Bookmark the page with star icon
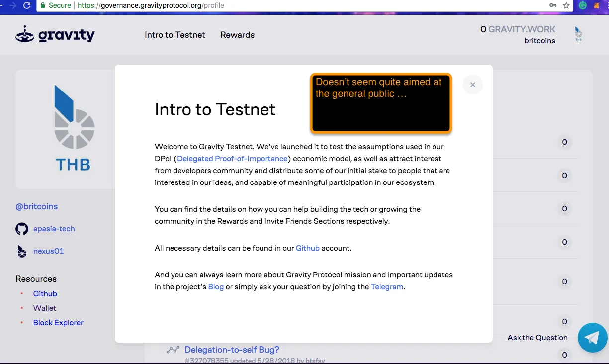 click(566, 5)
